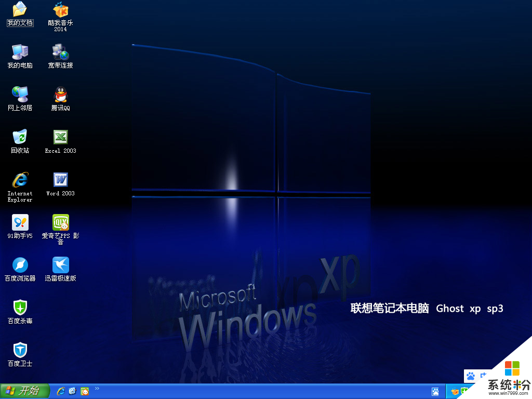Click the 回收站 recycle bin icon
This screenshot has height=399, width=532.
pos(20,137)
